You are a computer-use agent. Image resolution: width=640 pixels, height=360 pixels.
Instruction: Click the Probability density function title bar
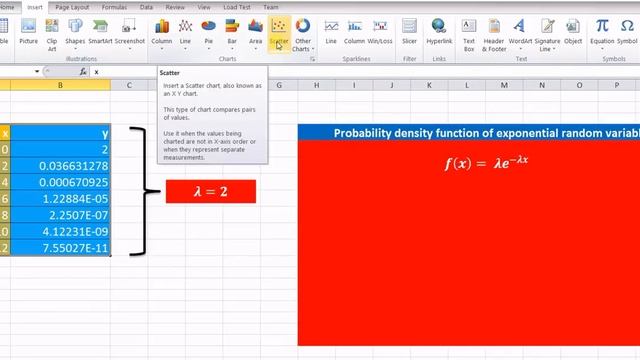[469, 133]
